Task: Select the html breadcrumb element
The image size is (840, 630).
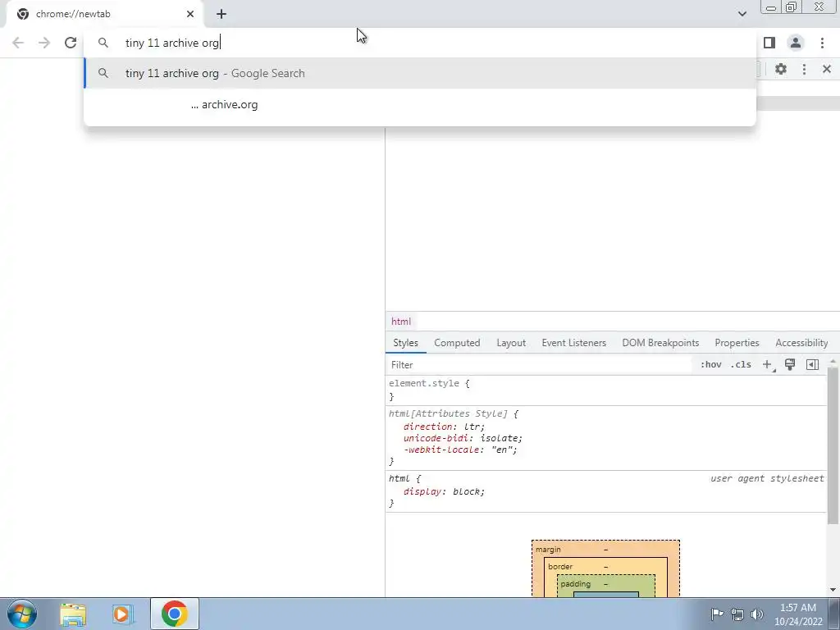Action: coord(401,322)
